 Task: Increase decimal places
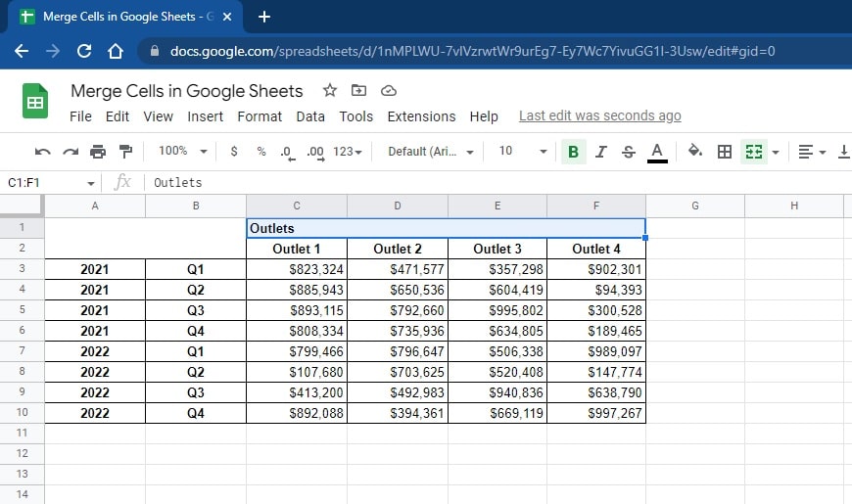click(x=315, y=152)
